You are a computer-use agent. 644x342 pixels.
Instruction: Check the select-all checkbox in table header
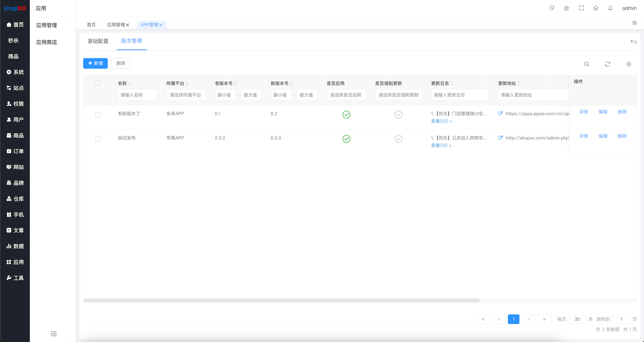97,83
